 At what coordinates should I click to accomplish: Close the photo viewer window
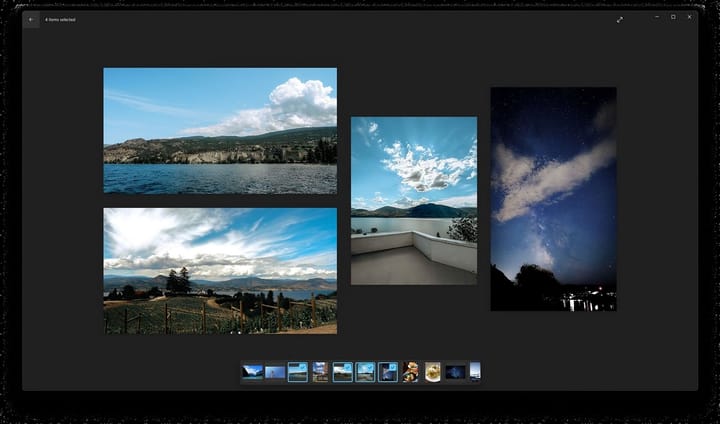pyautogui.click(x=689, y=17)
